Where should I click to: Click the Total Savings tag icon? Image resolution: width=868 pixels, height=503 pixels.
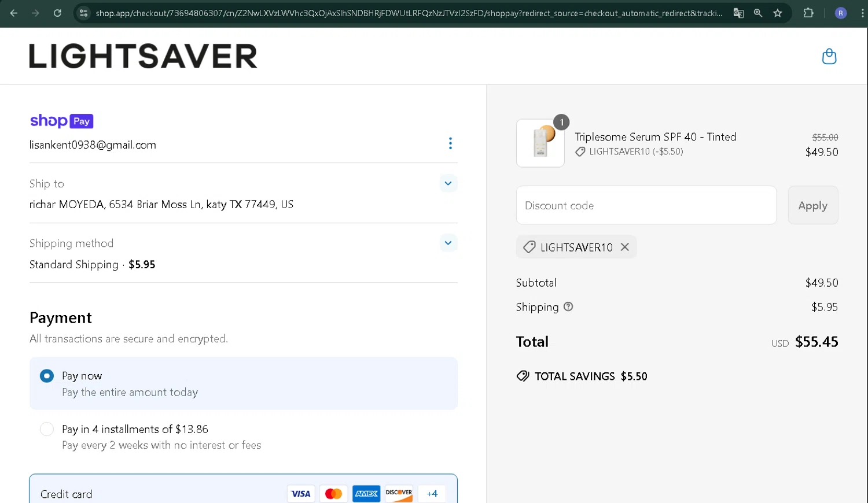[523, 376]
